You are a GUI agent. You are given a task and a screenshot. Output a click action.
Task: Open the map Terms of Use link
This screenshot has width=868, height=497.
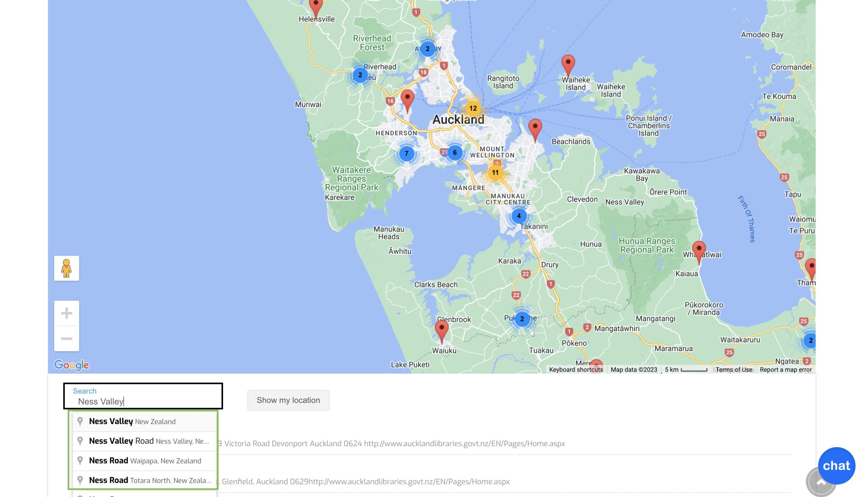point(734,370)
